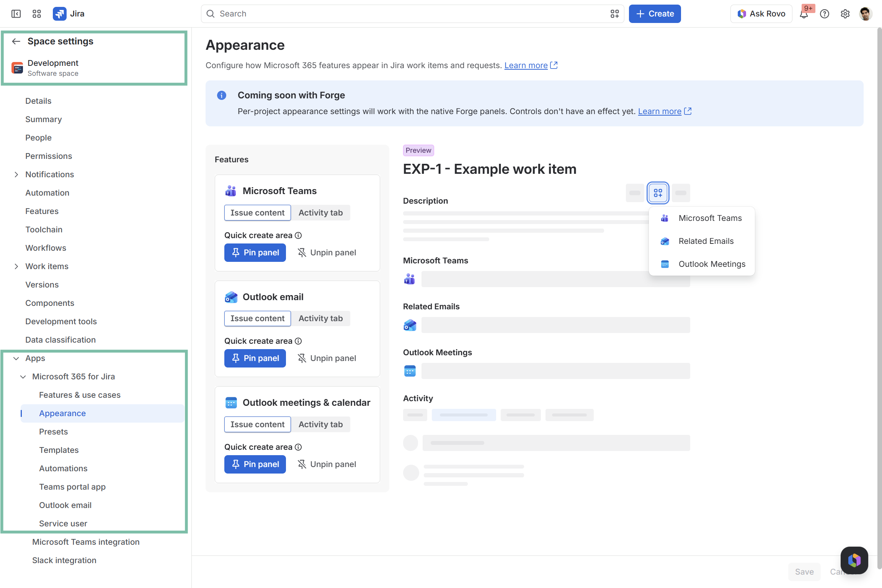Image resolution: width=882 pixels, height=588 pixels.
Task: Select Issue content for Outlook email
Action: pyautogui.click(x=257, y=318)
